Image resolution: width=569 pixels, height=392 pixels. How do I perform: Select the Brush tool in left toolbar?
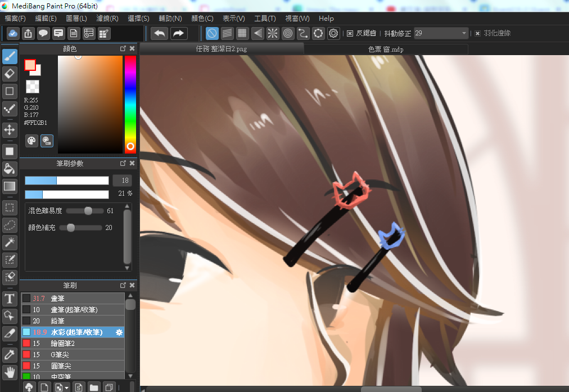(10, 56)
